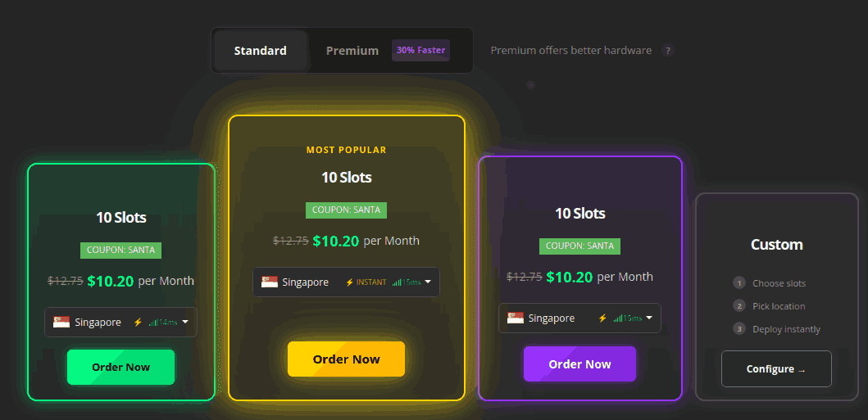The image size is (868, 420).
Task: Click the question mark help icon
Action: coord(668,51)
